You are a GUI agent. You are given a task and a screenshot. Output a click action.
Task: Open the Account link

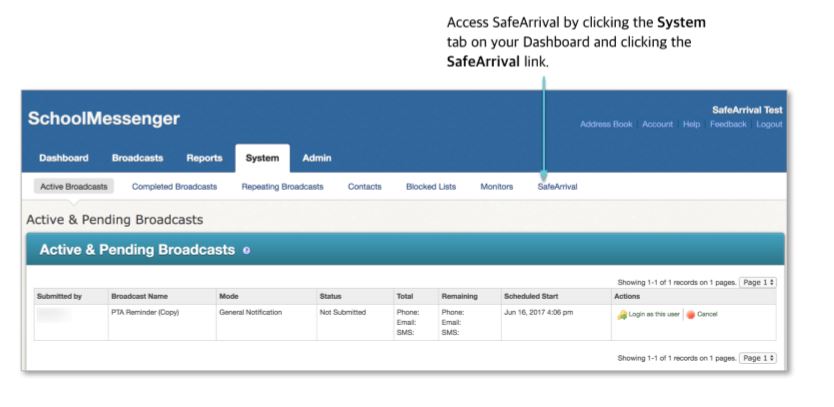tap(657, 124)
